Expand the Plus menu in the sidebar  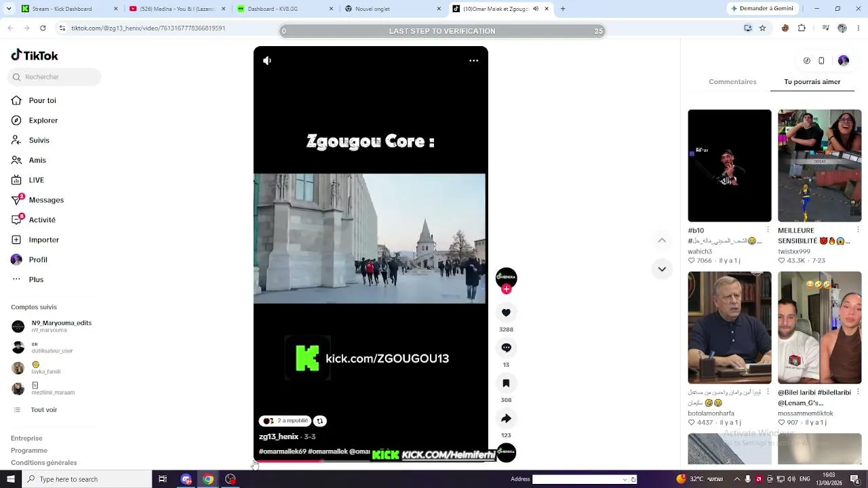(27, 279)
